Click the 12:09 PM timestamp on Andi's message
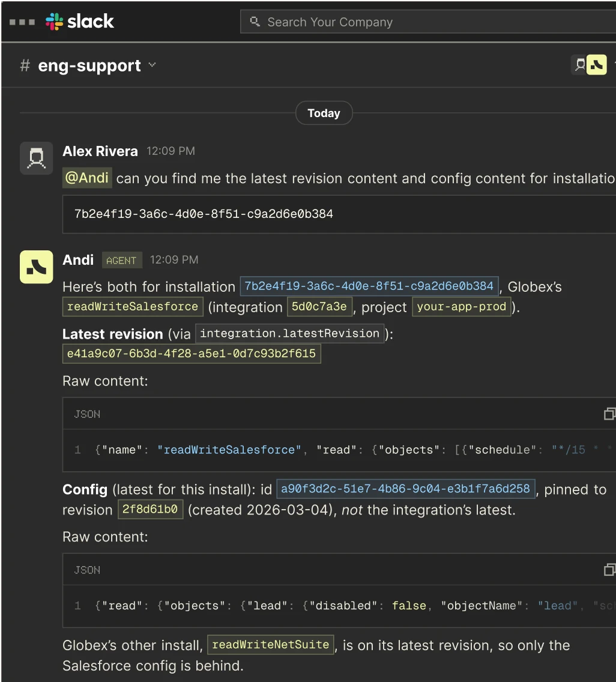Viewport: 616px width, 682px height. coord(174,260)
